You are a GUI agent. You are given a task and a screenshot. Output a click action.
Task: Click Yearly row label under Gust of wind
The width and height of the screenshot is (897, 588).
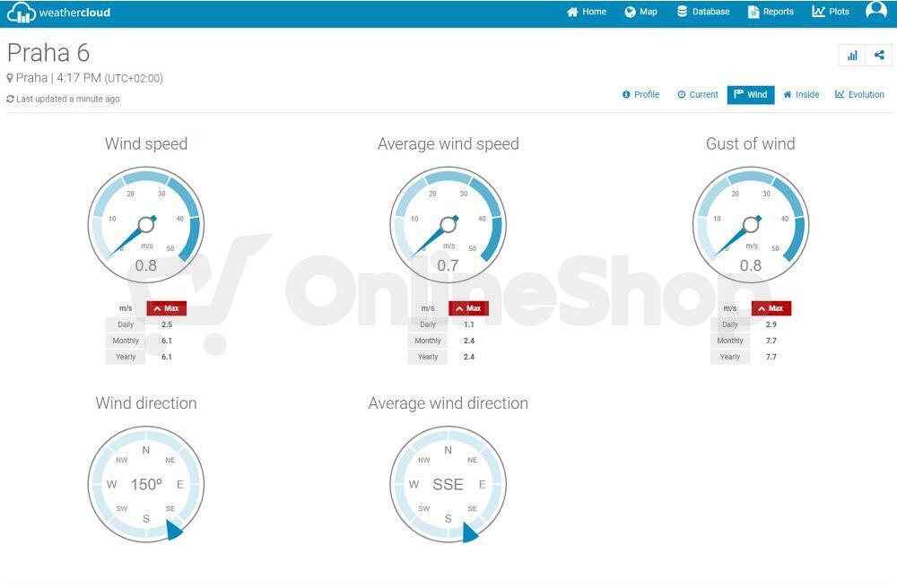pos(730,357)
